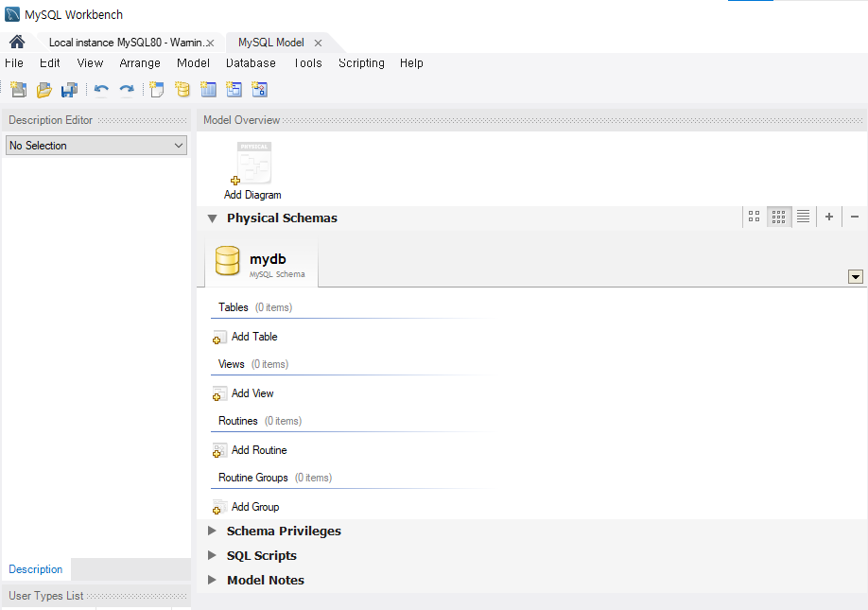Switch to list details view
Image resolution: width=868 pixels, height=610 pixels.
(x=804, y=217)
